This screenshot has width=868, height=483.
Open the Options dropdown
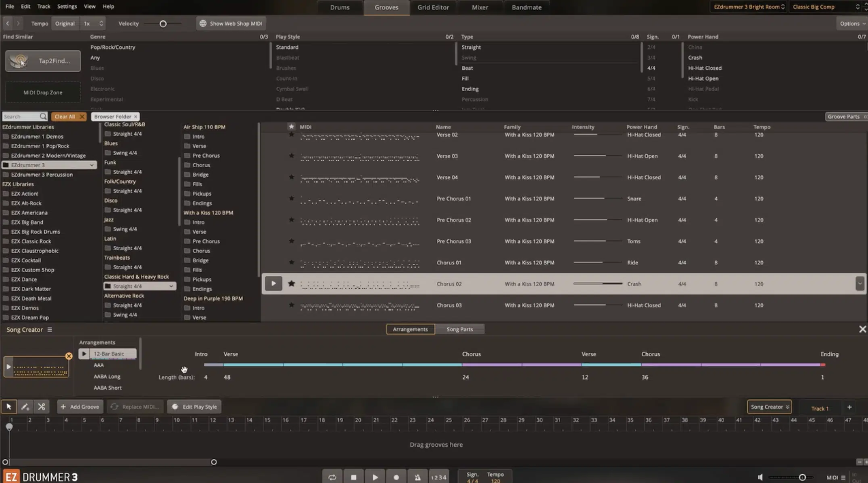click(852, 23)
